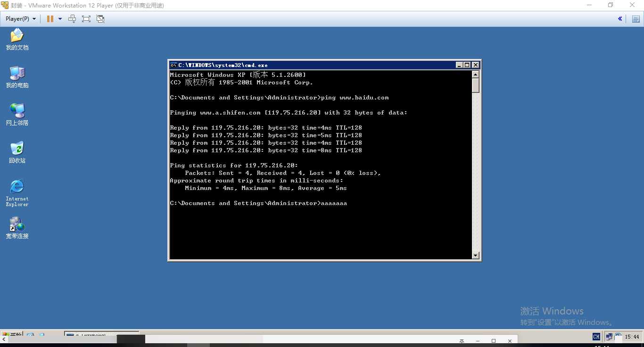Pause the virtual machine
Screen dimensions: 644x347
click(x=50, y=19)
